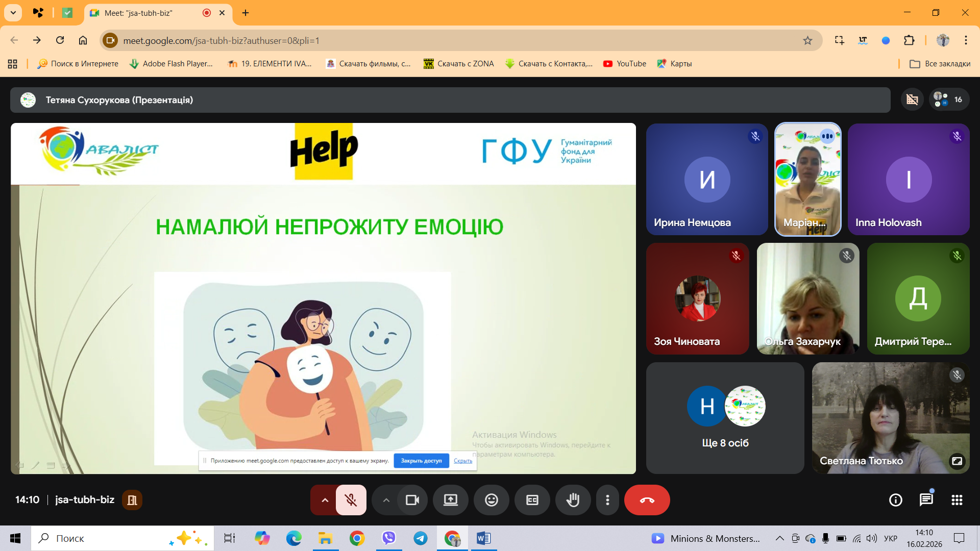Click the raise hand icon
980x551 pixels.
pyautogui.click(x=573, y=500)
